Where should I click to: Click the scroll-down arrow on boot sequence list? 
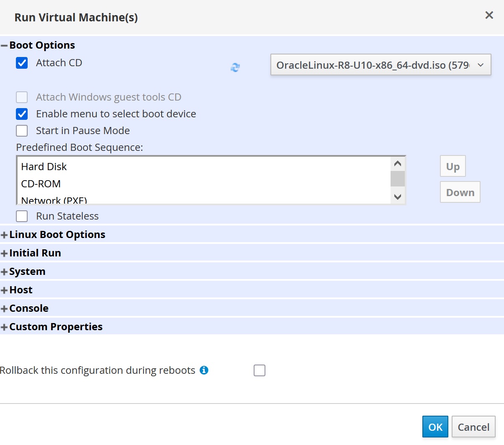(397, 197)
